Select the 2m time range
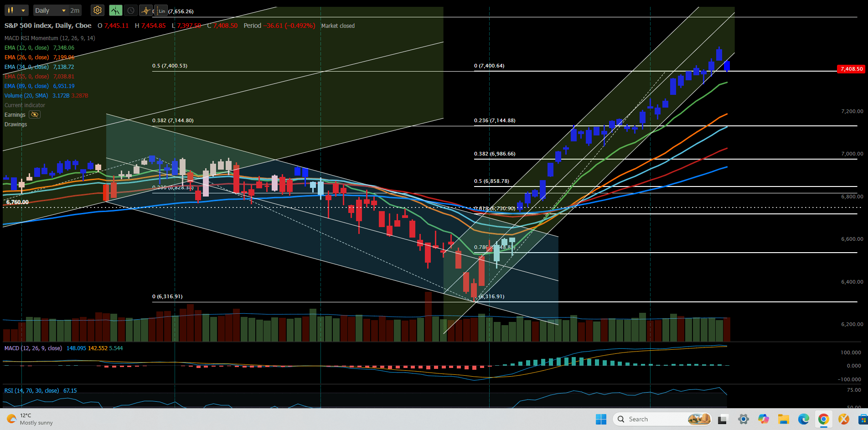Screen dimensions: 868x430 point(75,10)
